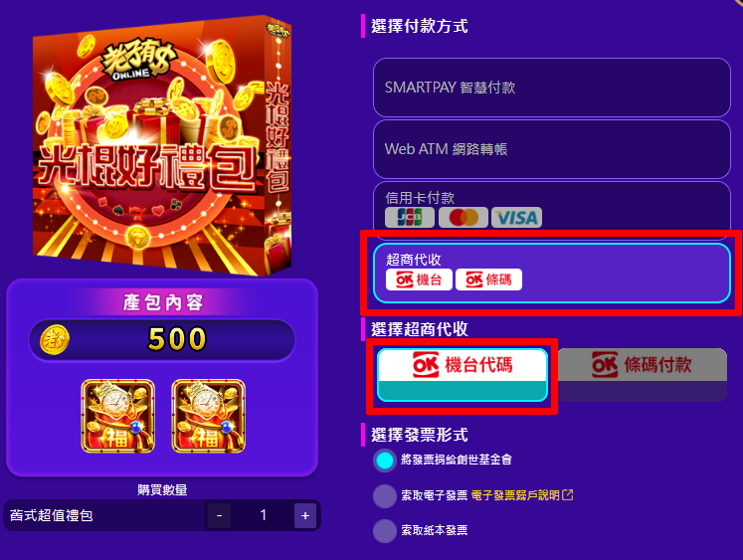The width and height of the screenshot is (743, 560).
Task: Choose 信用卡付款 payment option
Action: tap(552, 209)
